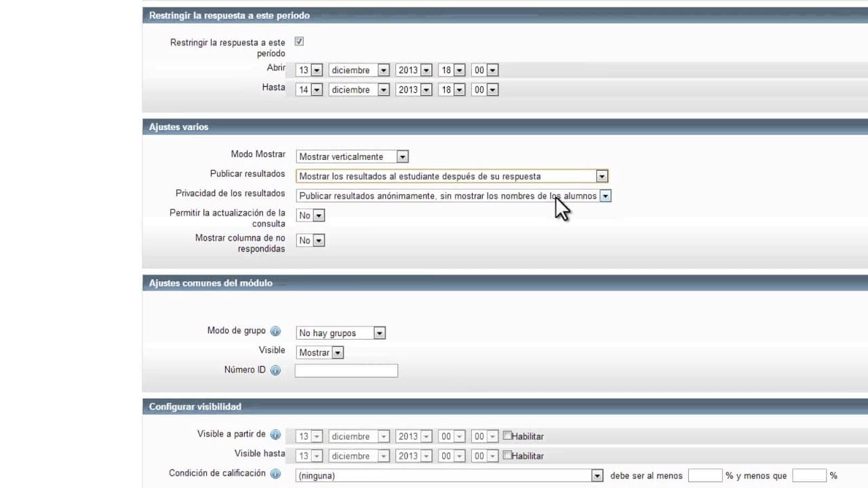The image size is (868, 488).
Task: Open Modo Mostrar dropdown (Mostrar verticalmente)
Action: (x=353, y=157)
